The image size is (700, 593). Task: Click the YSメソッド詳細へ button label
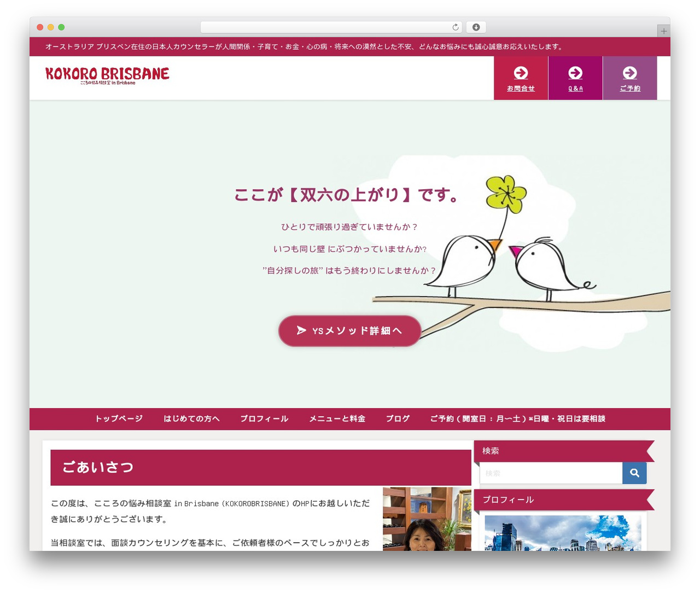pyautogui.click(x=357, y=330)
